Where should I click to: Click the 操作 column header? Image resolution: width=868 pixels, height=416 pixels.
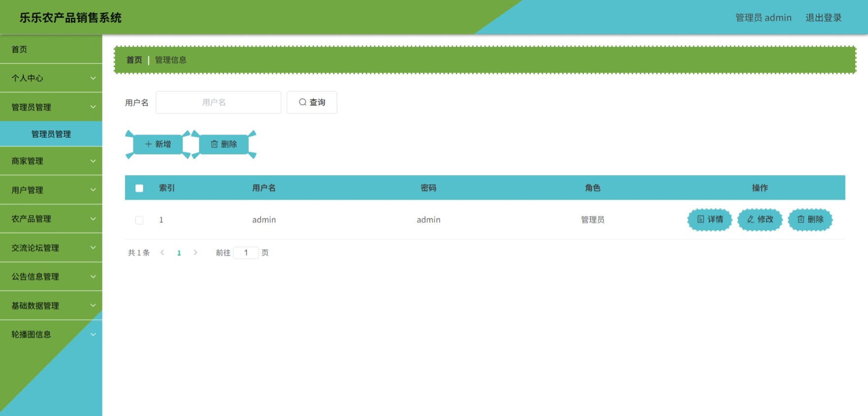(x=760, y=188)
